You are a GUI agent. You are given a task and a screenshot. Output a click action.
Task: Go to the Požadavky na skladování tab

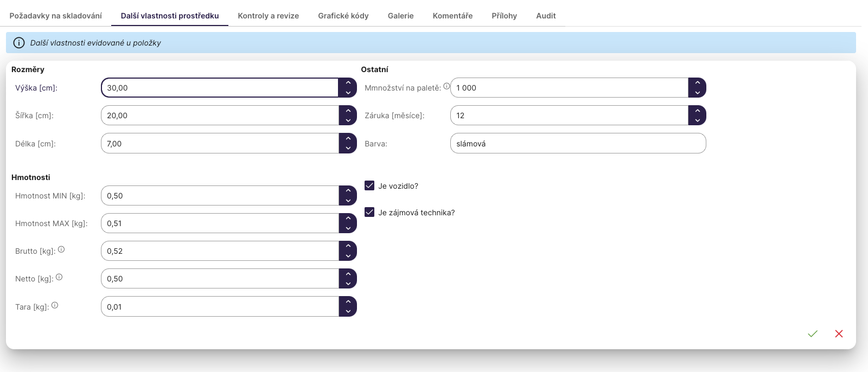point(55,16)
